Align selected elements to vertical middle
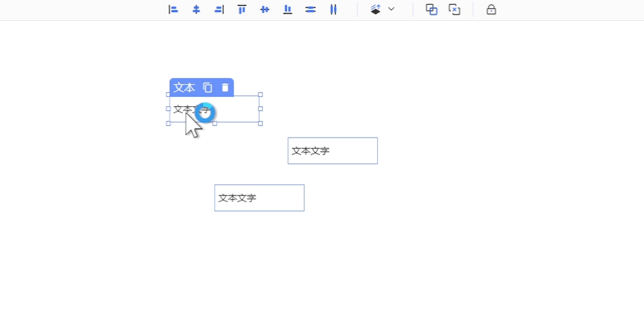The width and height of the screenshot is (644, 323). point(265,9)
